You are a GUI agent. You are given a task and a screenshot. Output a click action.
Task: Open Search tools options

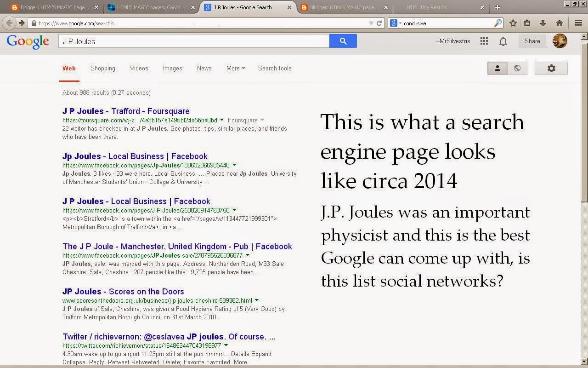coord(275,68)
